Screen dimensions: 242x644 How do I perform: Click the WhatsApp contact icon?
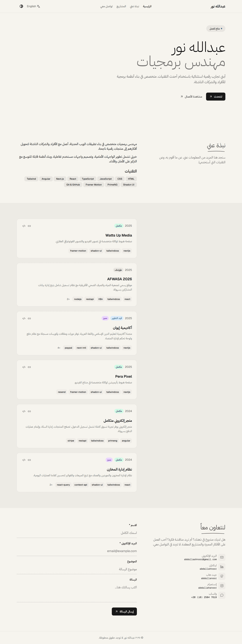click(222, 595)
